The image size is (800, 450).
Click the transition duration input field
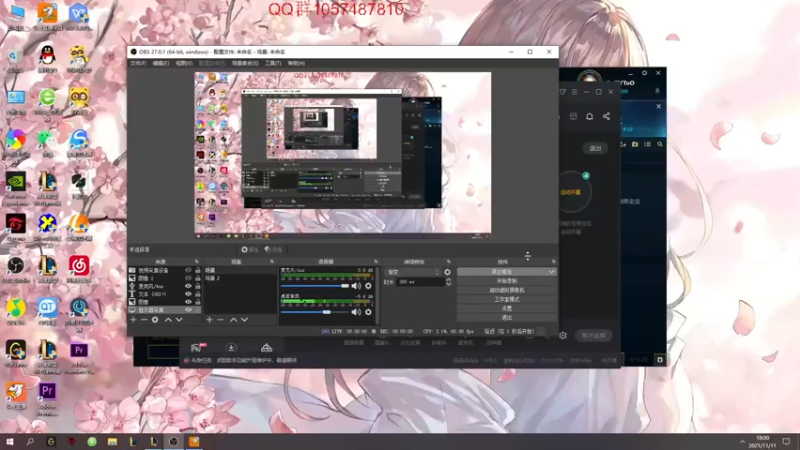(x=420, y=282)
